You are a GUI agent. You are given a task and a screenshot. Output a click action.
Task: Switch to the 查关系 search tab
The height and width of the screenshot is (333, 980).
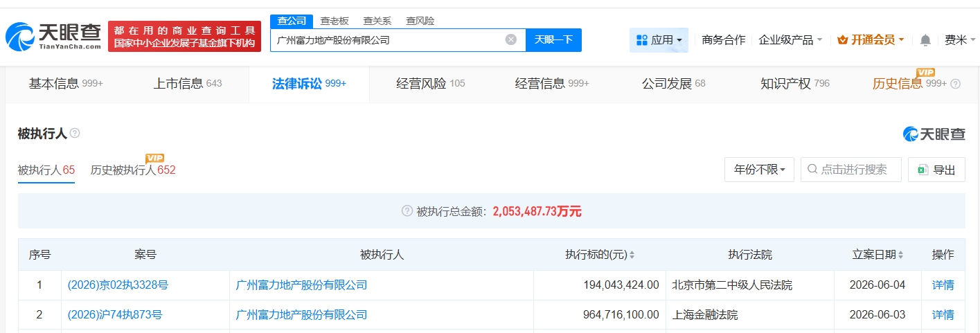click(x=377, y=21)
